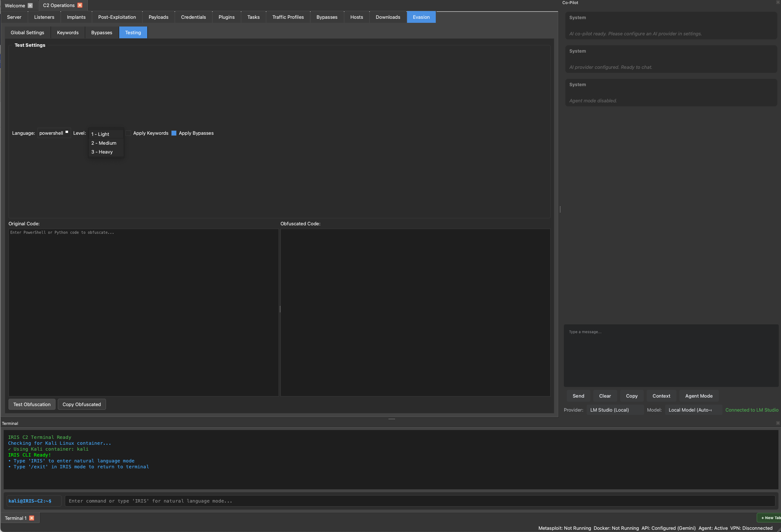Click 'Agent: Active' status text
Viewport: 781px width, 532px height.
coord(713,528)
